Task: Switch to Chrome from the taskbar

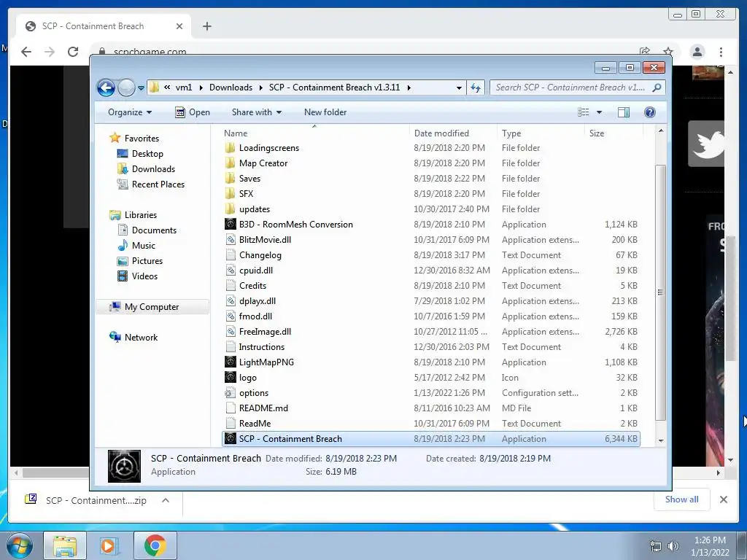Action: point(155,546)
